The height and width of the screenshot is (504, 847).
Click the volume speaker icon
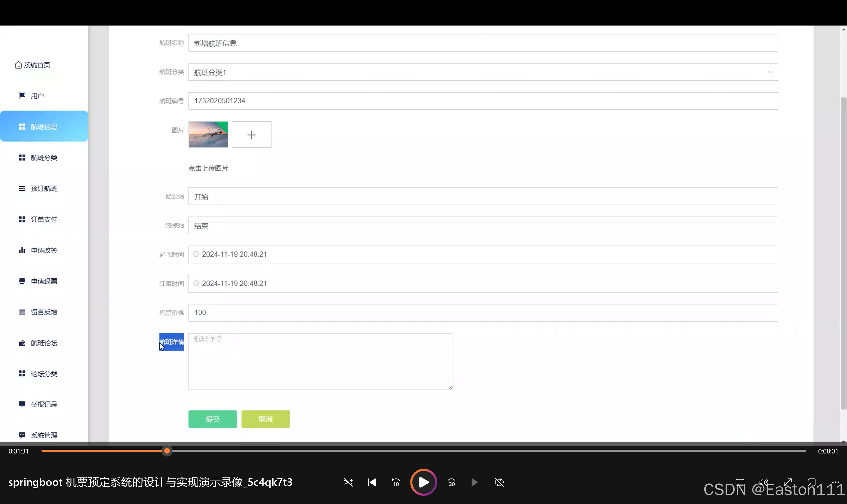pos(764,482)
